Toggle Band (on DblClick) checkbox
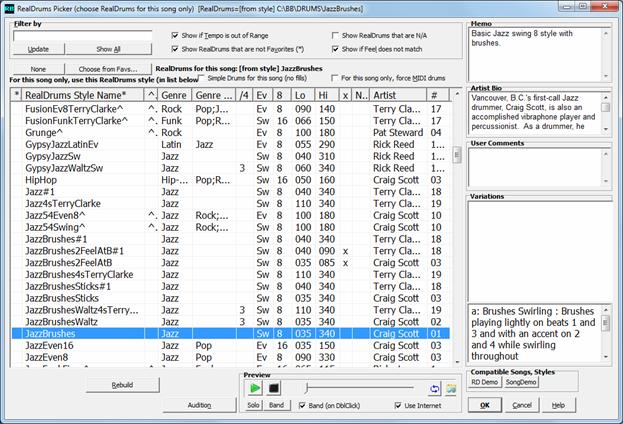Viewport: 623px width, 424px height. (x=302, y=405)
